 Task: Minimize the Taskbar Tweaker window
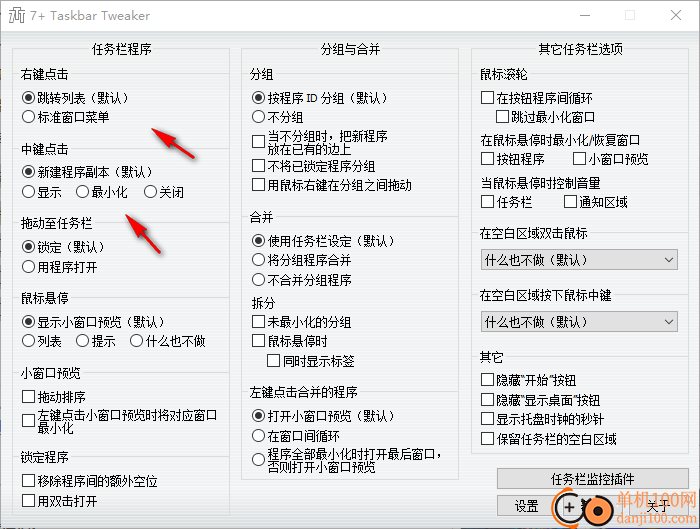pos(585,16)
